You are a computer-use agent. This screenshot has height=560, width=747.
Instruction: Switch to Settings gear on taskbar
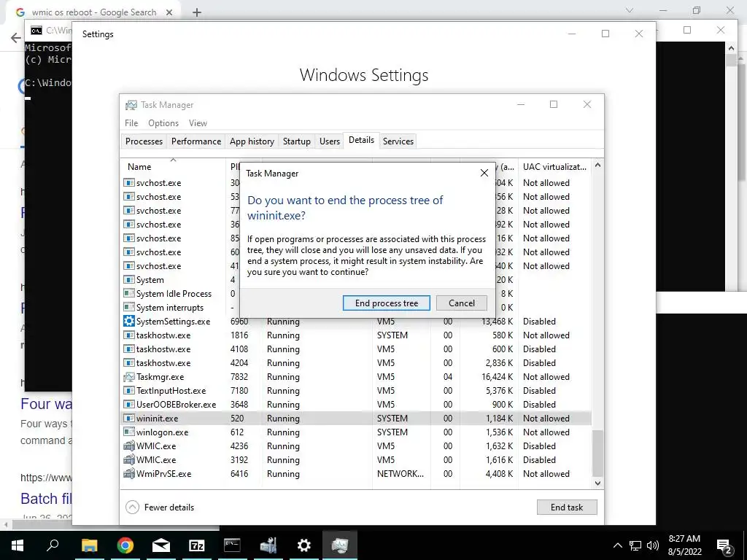304,545
